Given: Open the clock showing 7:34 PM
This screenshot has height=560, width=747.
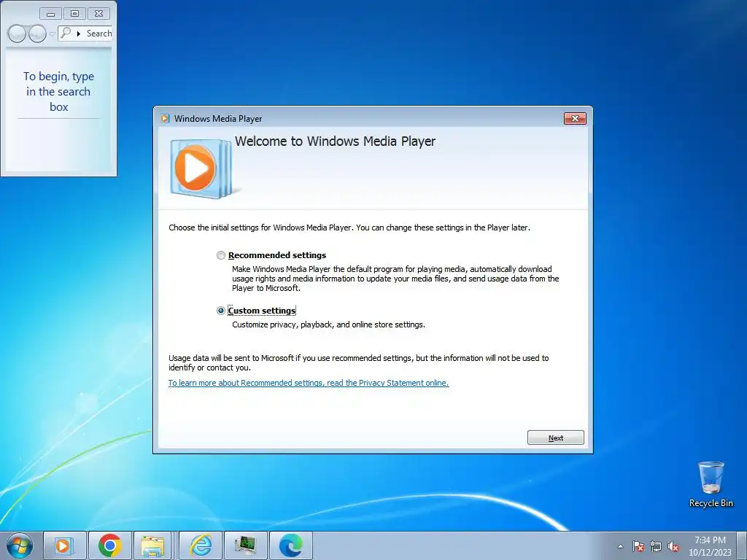Looking at the screenshot, I should 710,546.
